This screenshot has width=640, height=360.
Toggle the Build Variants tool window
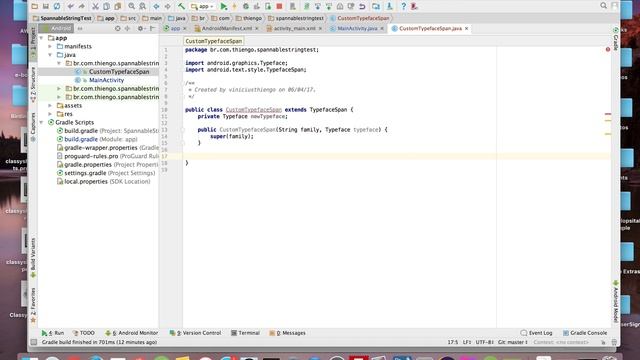(33, 258)
